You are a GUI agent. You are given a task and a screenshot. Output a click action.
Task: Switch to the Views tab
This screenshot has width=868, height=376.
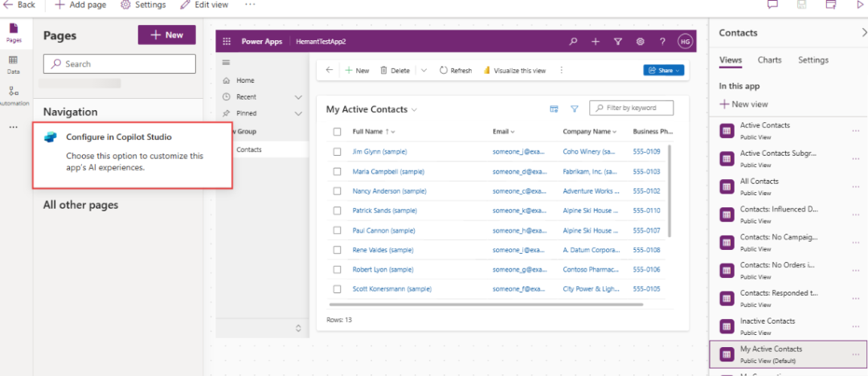730,59
